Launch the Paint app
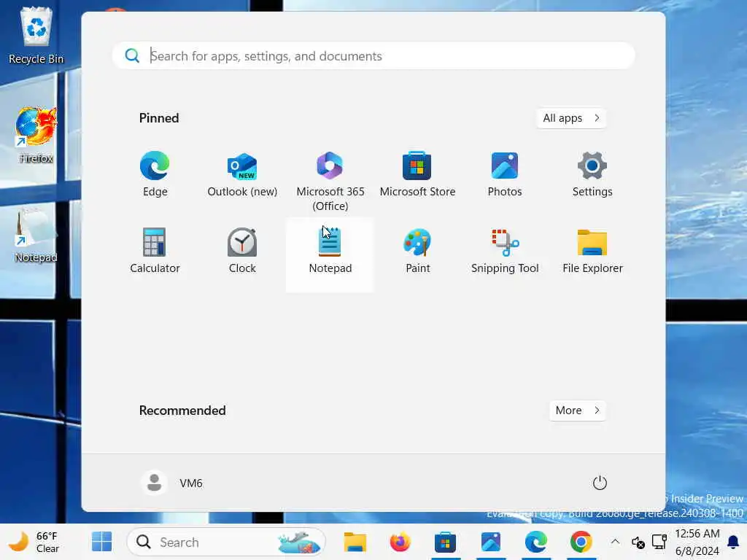 click(417, 251)
